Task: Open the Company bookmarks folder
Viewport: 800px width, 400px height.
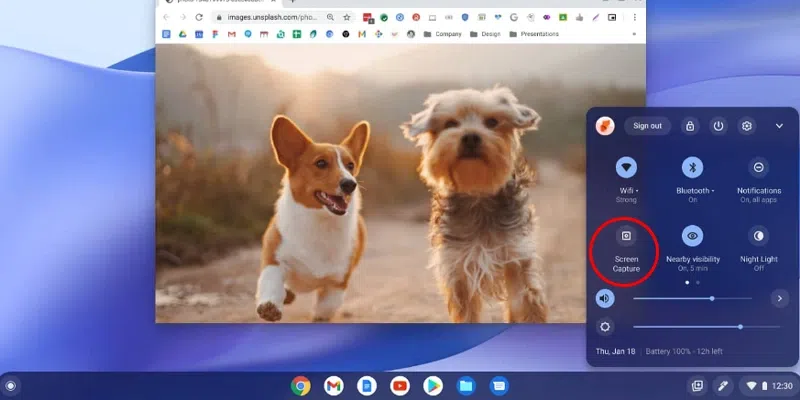Action: click(442, 34)
